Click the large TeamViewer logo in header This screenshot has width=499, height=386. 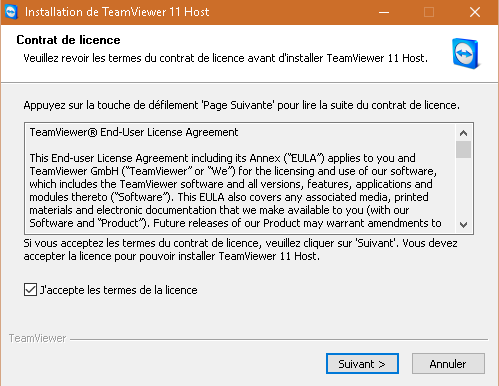[466, 54]
